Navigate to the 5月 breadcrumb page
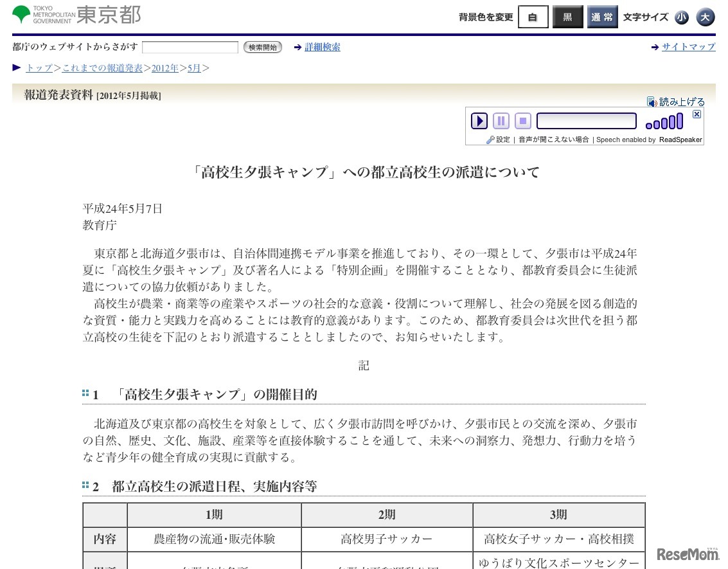728x569 pixels. (194, 68)
